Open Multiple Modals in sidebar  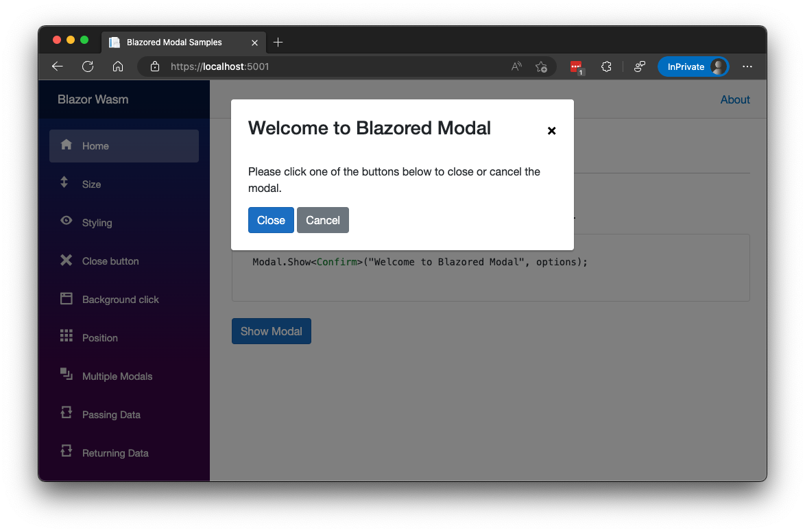point(123,376)
